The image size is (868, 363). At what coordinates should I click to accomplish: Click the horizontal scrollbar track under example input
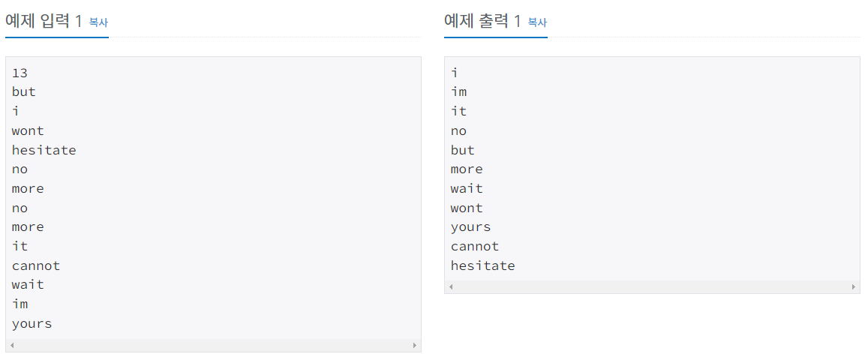point(213,345)
